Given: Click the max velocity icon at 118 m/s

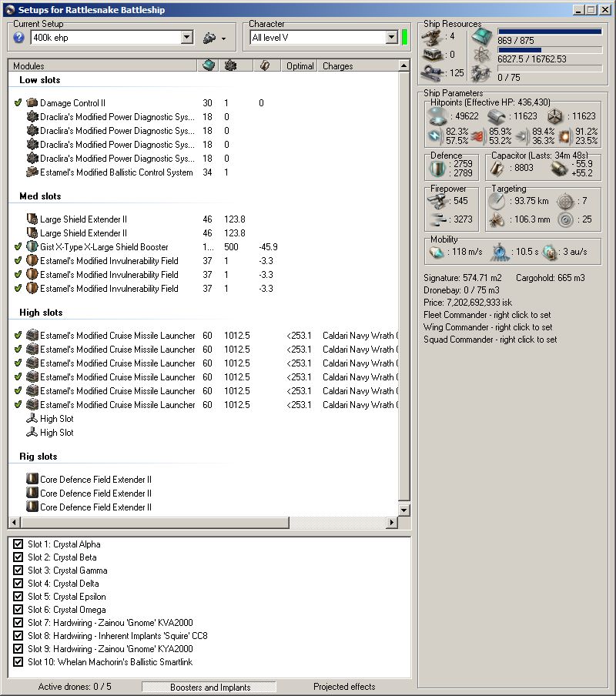Looking at the screenshot, I should 437,252.
